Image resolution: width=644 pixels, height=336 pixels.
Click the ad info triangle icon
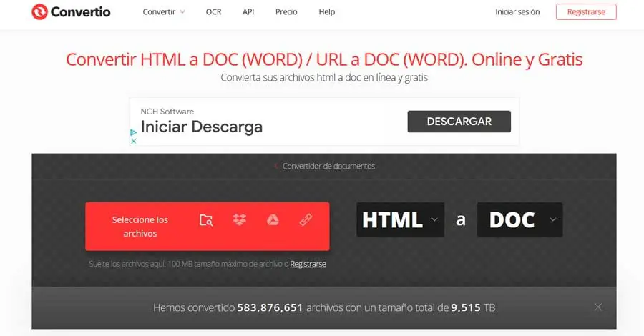click(x=134, y=132)
